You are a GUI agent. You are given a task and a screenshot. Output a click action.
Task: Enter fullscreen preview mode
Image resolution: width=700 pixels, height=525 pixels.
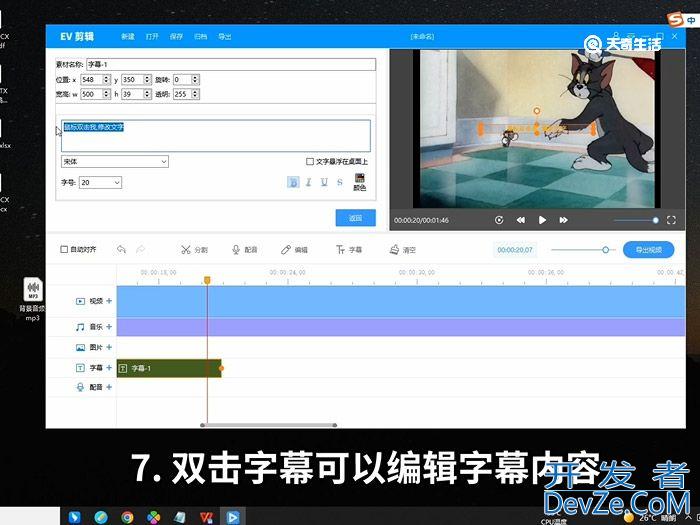pos(671,220)
